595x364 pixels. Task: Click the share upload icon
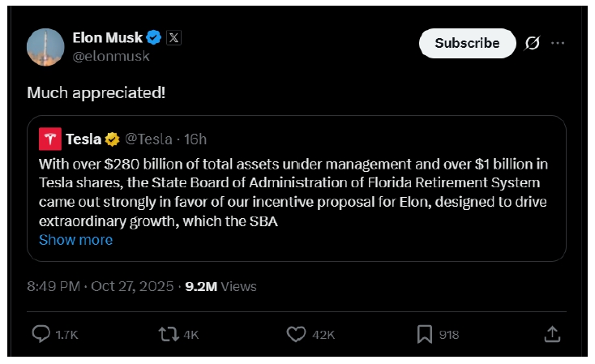click(x=552, y=333)
